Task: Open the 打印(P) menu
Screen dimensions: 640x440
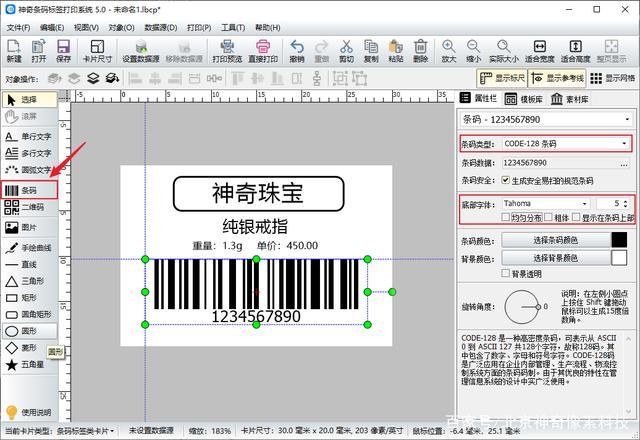Action: click(199, 28)
